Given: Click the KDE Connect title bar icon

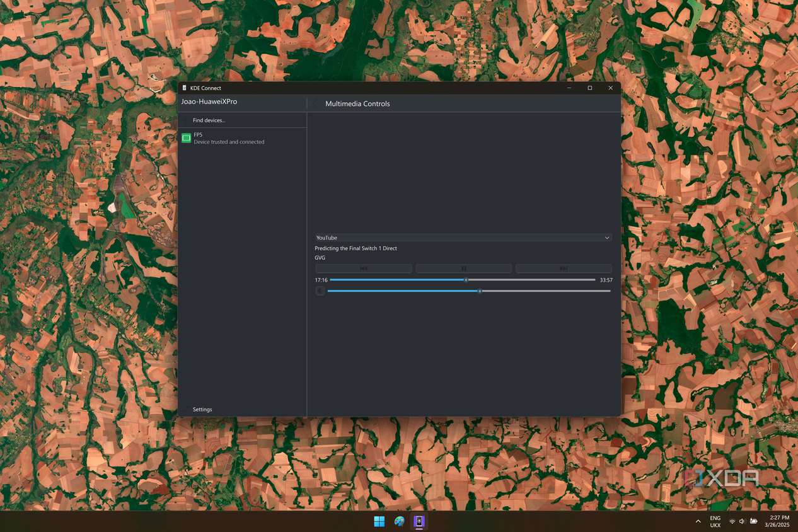Looking at the screenshot, I should coord(184,88).
